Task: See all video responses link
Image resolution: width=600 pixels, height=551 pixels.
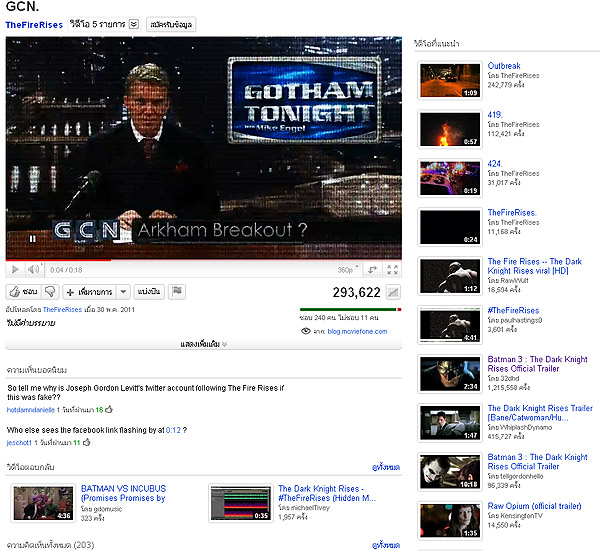Action: (386, 467)
